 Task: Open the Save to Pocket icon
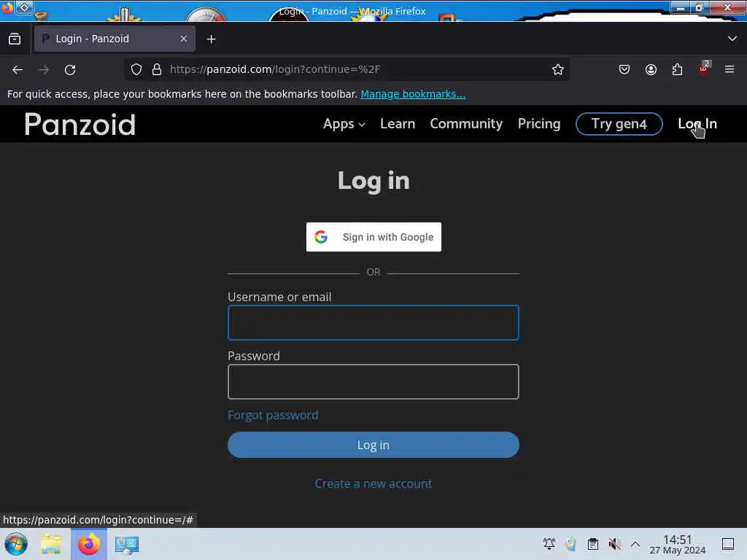pyautogui.click(x=624, y=69)
